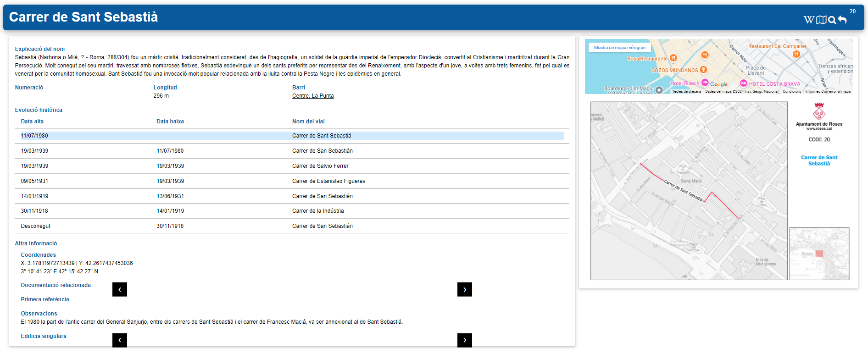Screen dimensions: 868x354
Task: Click Informeu d'un error al mapa
Action: [x=828, y=91]
